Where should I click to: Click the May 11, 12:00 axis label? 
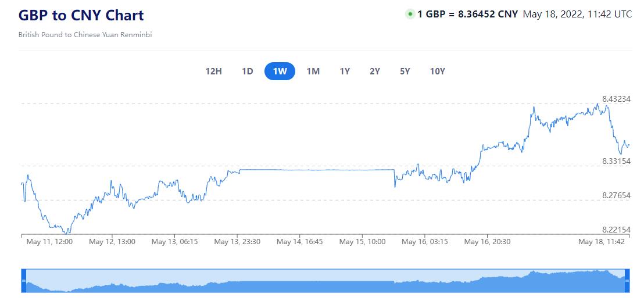(x=49, y=242)
